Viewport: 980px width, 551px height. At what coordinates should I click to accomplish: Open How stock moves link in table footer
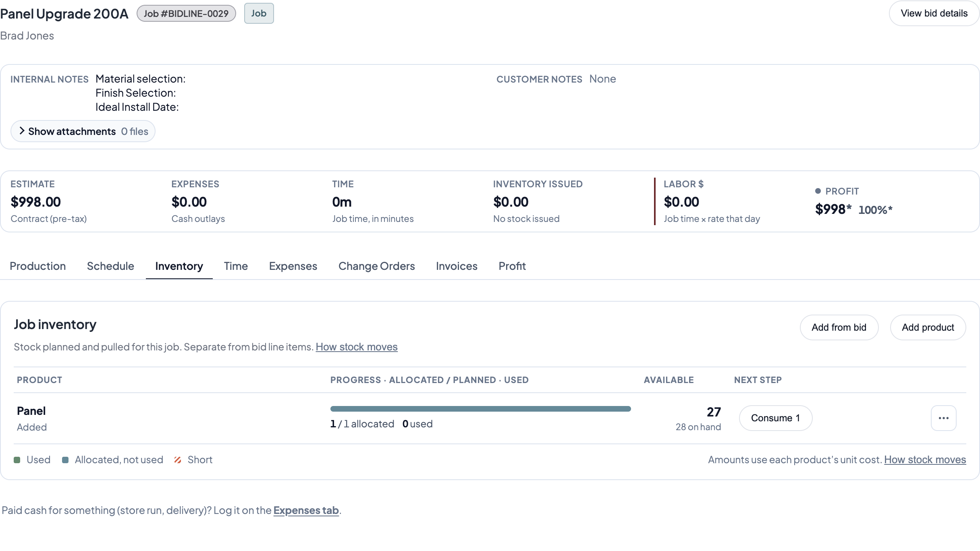[925, 460]
